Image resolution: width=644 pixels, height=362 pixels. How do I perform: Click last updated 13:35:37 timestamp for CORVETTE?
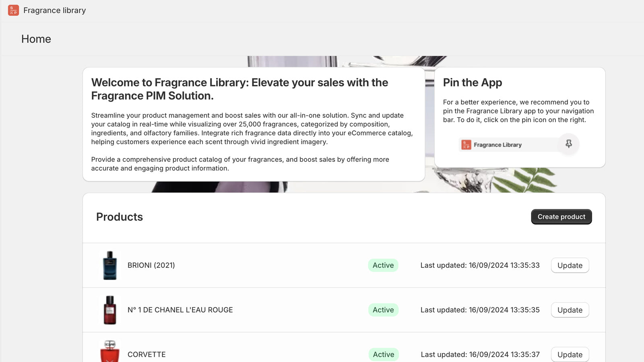pos(480,354)
